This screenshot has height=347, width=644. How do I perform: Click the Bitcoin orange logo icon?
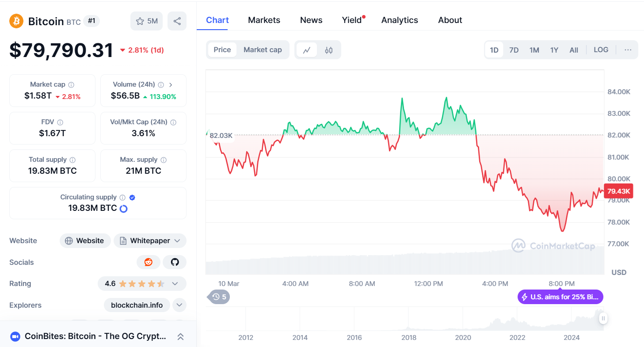[16, 21]
